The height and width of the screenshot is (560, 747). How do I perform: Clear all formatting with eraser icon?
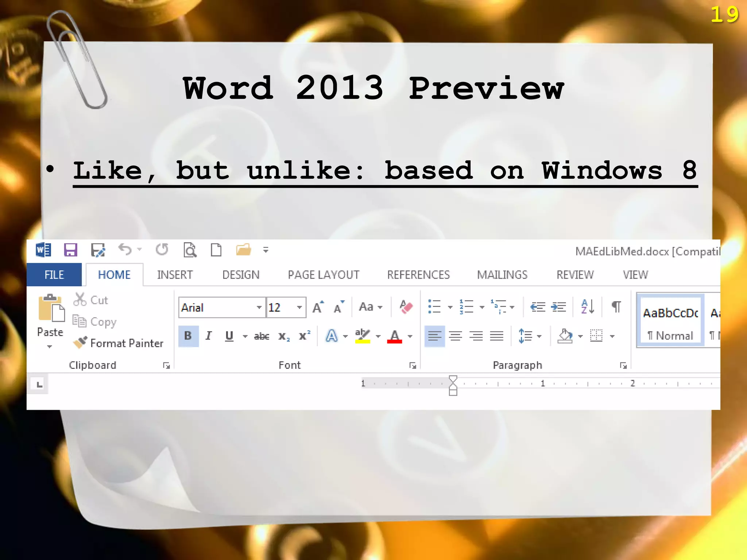coord(406,307)
